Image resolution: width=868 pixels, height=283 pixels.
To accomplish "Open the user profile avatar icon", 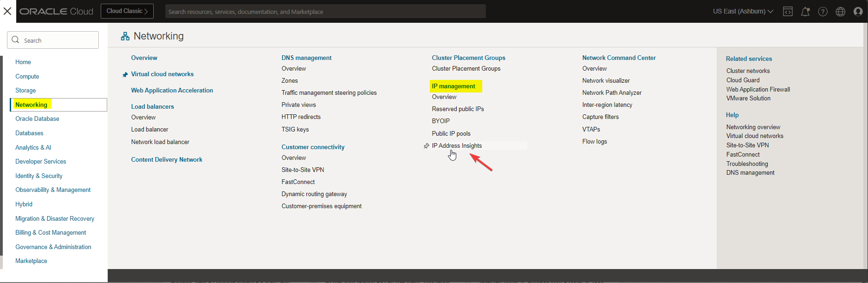I will tap(858, 12).
